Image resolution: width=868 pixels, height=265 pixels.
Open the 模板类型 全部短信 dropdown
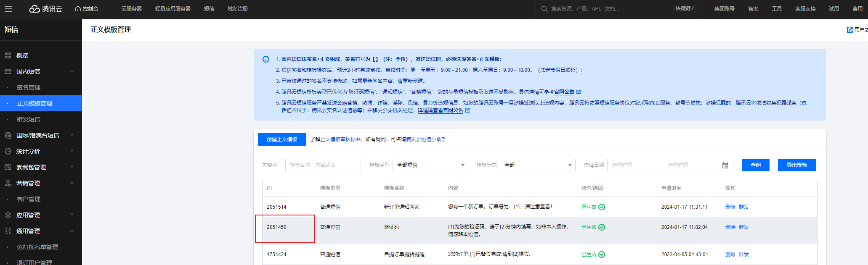point(430,165)
